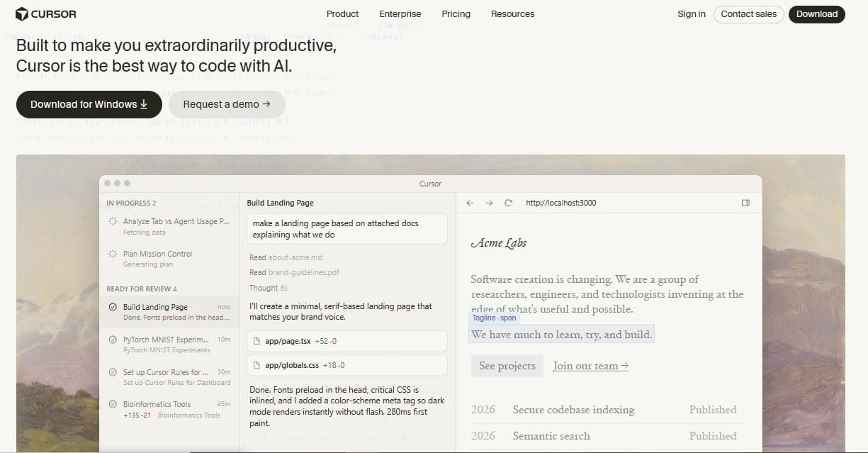Click spinner icon beside Analyze Tab task
Image resolution: width=868 pixels, height=453 pixels.
pyautogui.click(x=113, y=221)
